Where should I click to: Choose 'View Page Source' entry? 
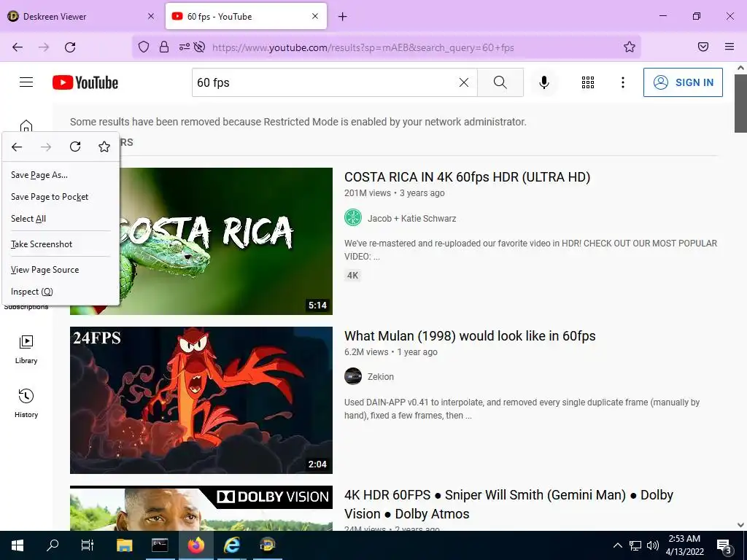click(x=61, y=270)
